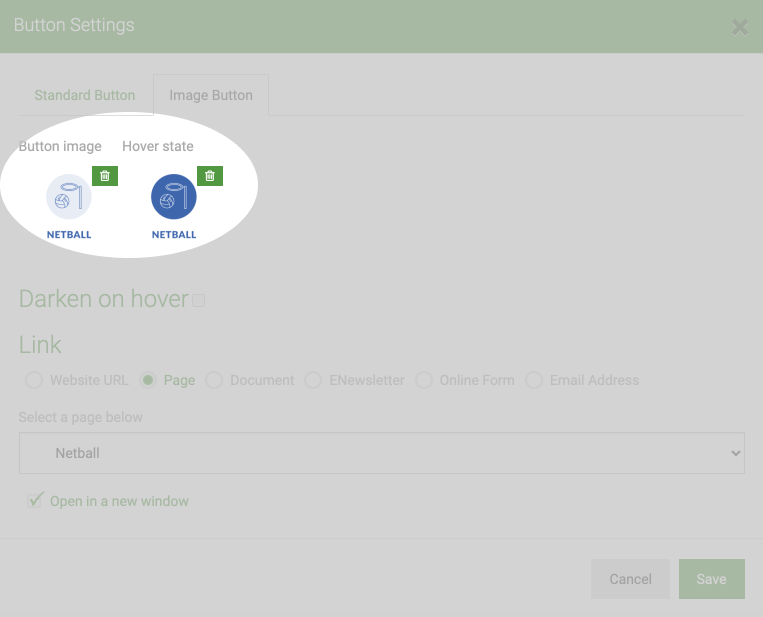Select the Email Address radio option
The height and width of the screenshot is (617, 763).
(x=534, y=380)
